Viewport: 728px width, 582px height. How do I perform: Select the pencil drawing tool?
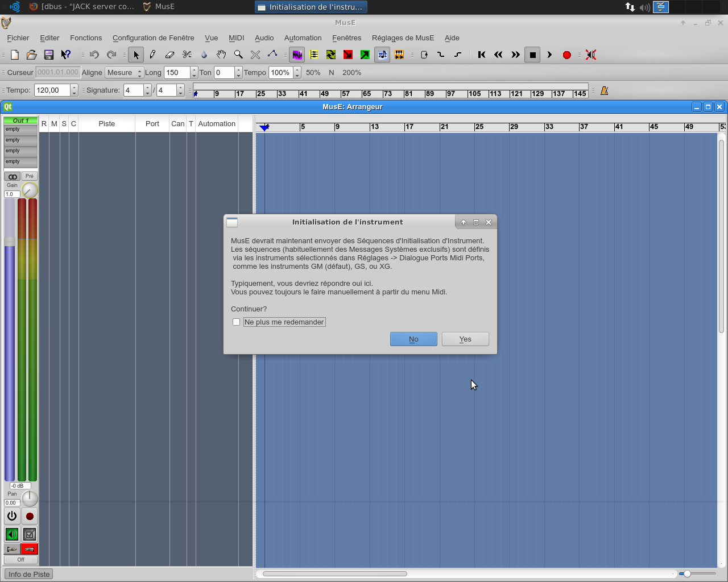coord(152,55)
